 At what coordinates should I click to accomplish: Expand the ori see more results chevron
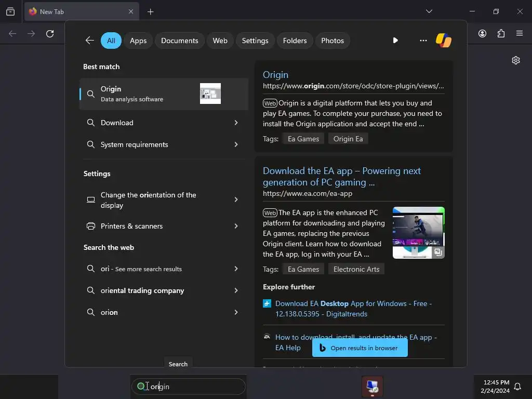pos(236,269)
